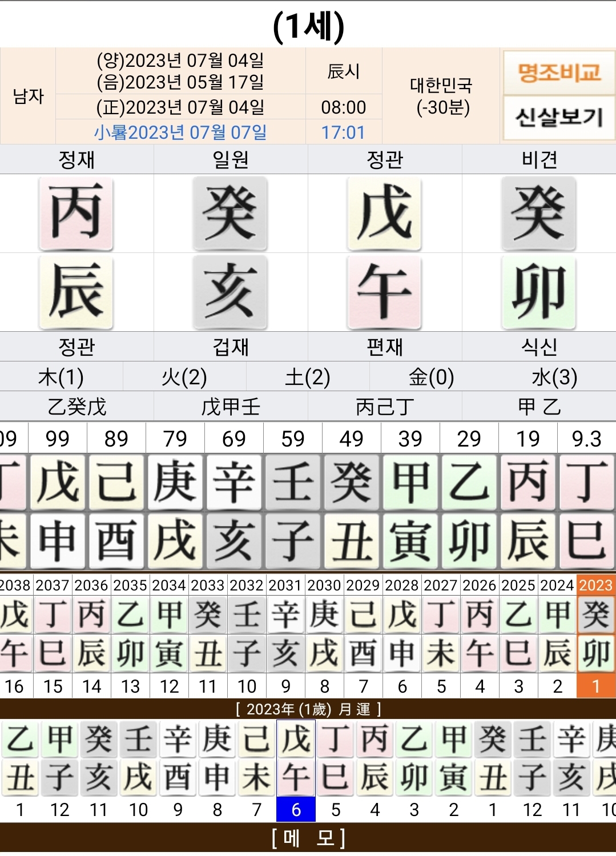The image size is (616, 856).
Task: Tap the hour branch 辰 pillar tile
Action: click(76, 292)
